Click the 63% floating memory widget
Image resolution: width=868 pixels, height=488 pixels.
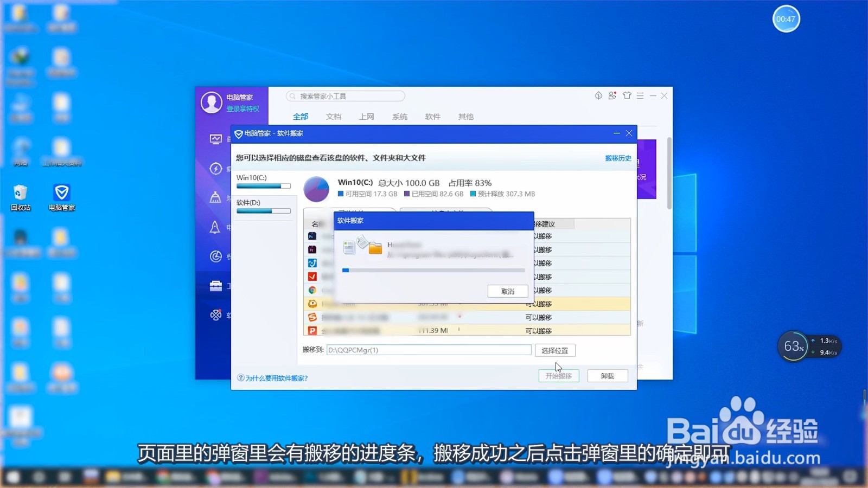click(793, 346)
